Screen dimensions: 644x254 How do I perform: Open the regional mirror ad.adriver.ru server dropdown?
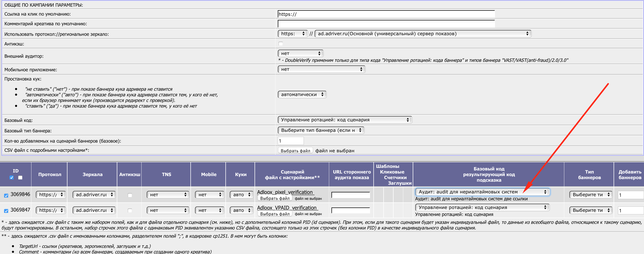(x=423, y=34)
